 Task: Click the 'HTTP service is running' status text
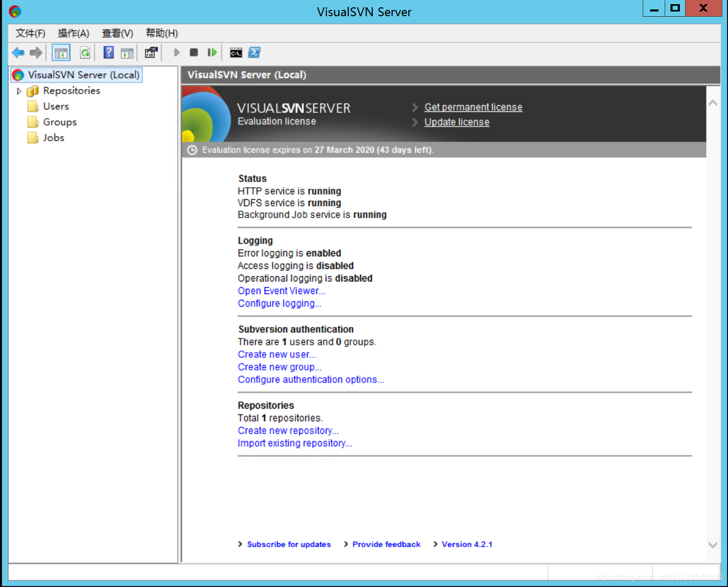point(289,191)
